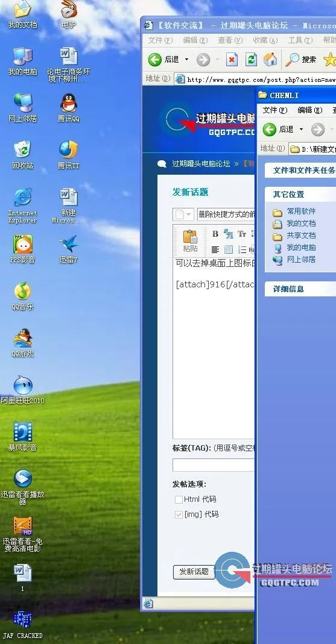Select the 迅雷看看播放器 desktop icon
336x644 pixels.
click(22, 487)
